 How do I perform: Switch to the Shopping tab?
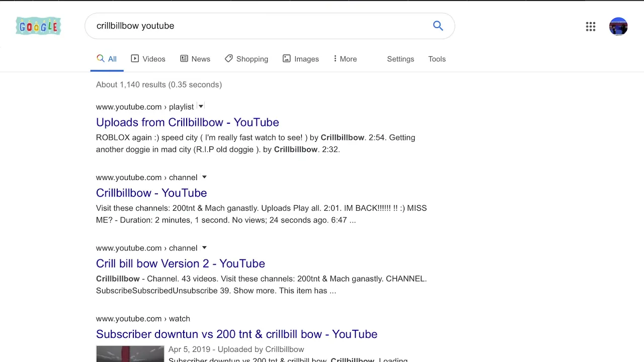point(247,59)
